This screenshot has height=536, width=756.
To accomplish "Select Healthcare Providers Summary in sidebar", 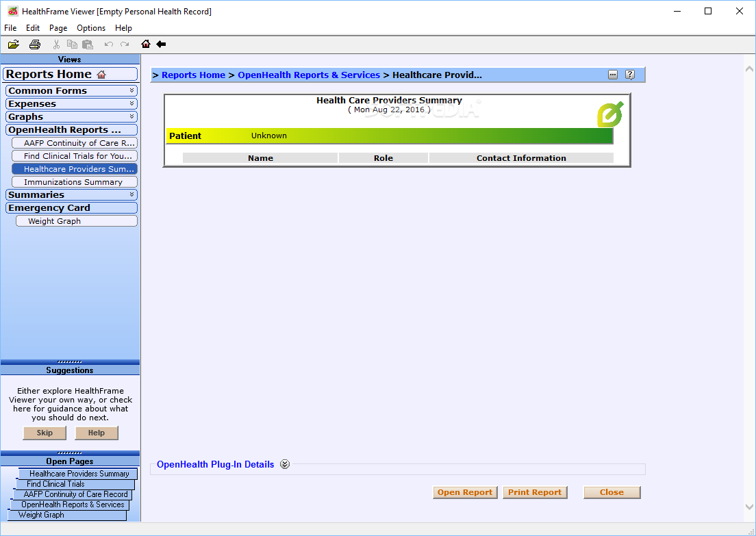I will point(74,168).
